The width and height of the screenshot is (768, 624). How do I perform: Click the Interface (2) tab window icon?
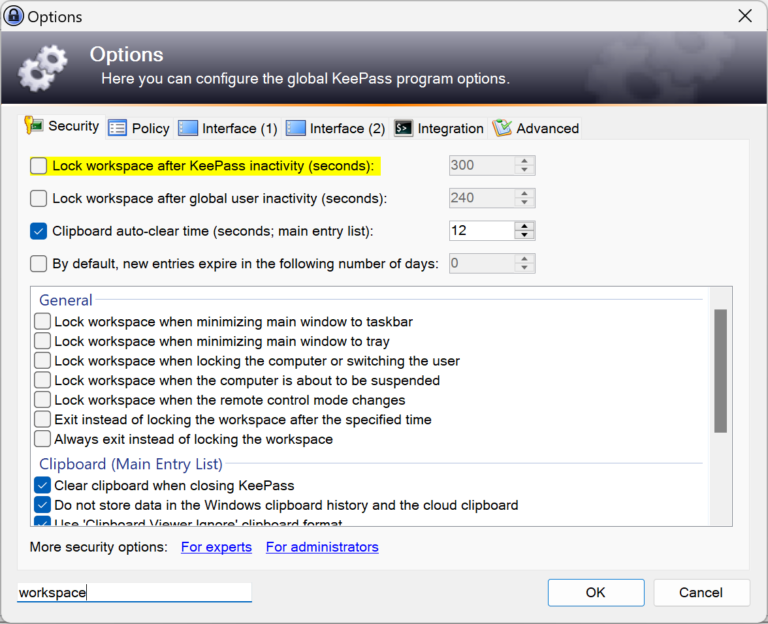point(295,128)
